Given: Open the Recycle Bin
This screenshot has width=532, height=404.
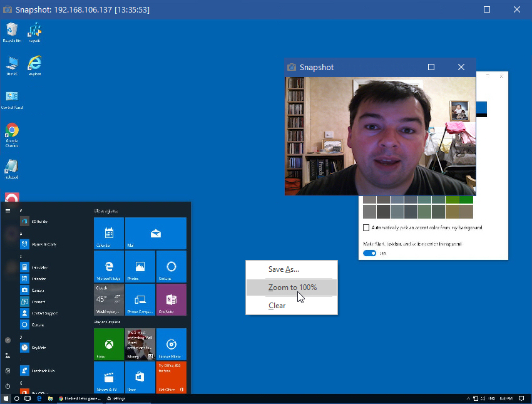Looking at the screenshot, I should 12,30.
